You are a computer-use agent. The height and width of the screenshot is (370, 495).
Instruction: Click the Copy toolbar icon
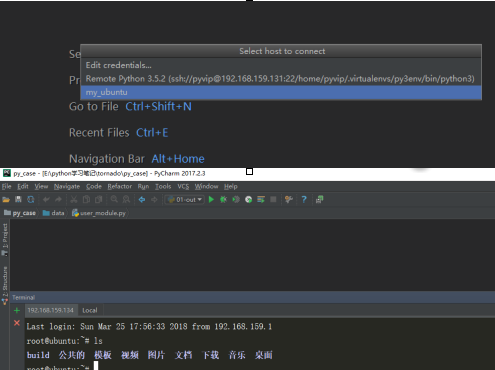(86, 199)
